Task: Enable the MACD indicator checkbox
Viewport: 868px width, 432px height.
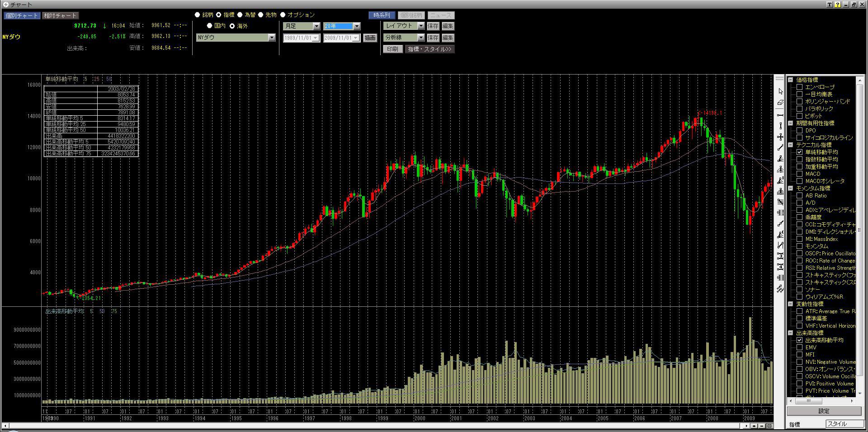Action: coord(800,174)
